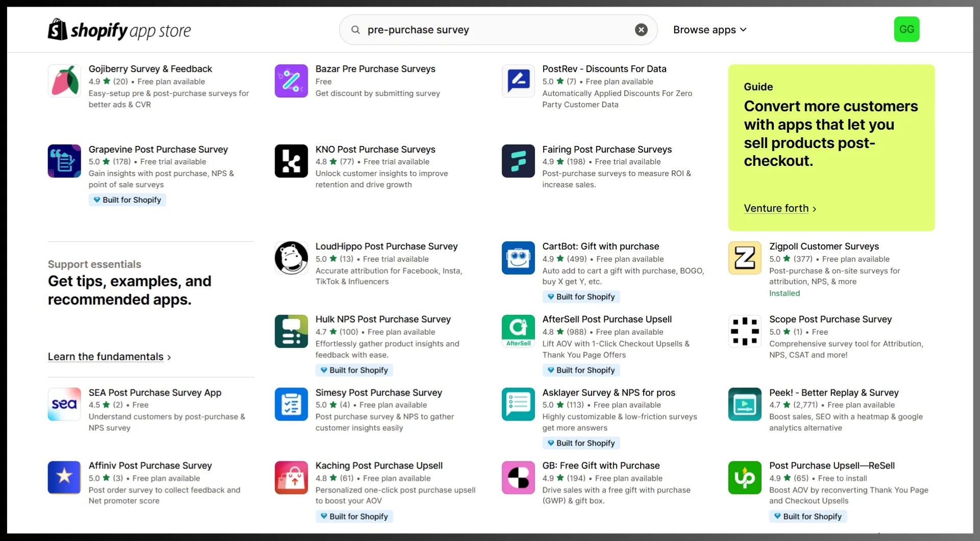Open Fairing Post Purchase Surveys title
The image size is (980, 541).
coord(607,150)
